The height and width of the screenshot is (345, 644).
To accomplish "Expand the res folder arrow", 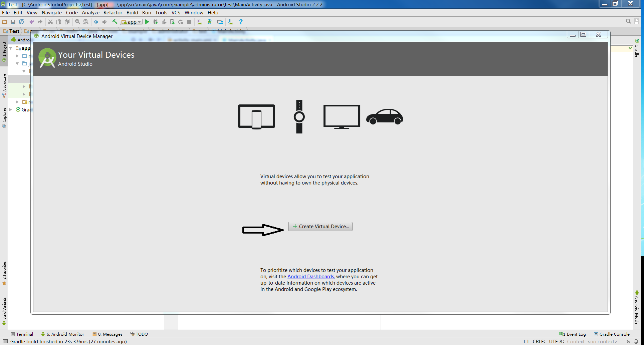I will 17,102.
